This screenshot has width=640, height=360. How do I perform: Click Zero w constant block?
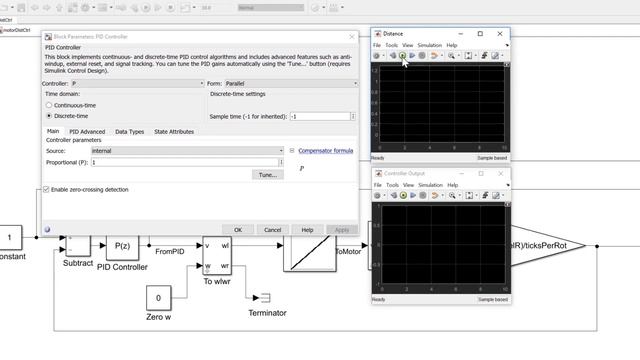coord(159,298)
